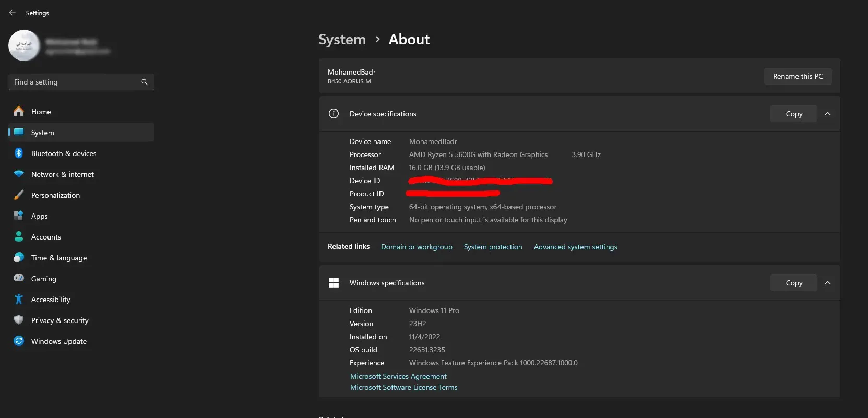Select the Windows Update label
Image resolution: width=868 pixels, height=418 pixels.
[59, 341]
